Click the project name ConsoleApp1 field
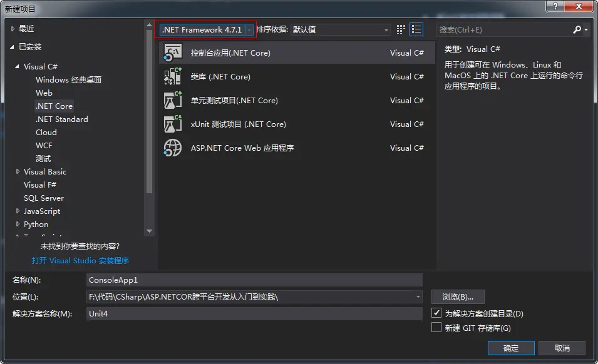Screen dimensions: 598x364 [x=254, y=280]
